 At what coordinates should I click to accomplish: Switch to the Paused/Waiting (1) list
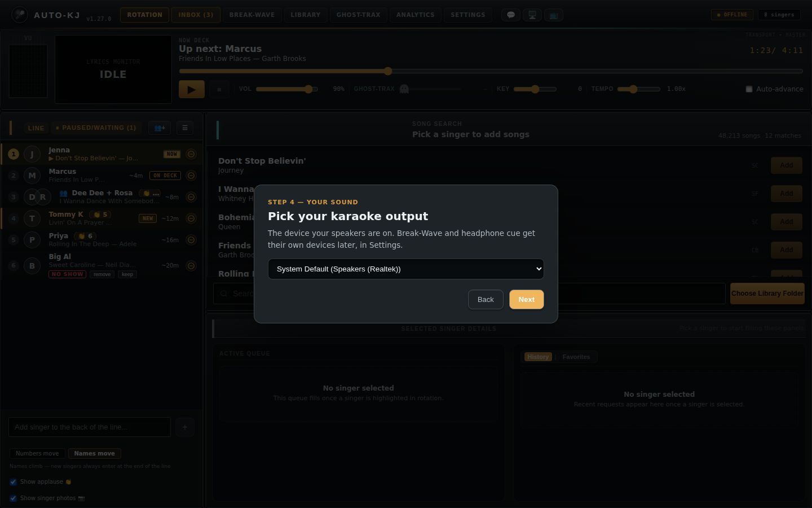96,128
